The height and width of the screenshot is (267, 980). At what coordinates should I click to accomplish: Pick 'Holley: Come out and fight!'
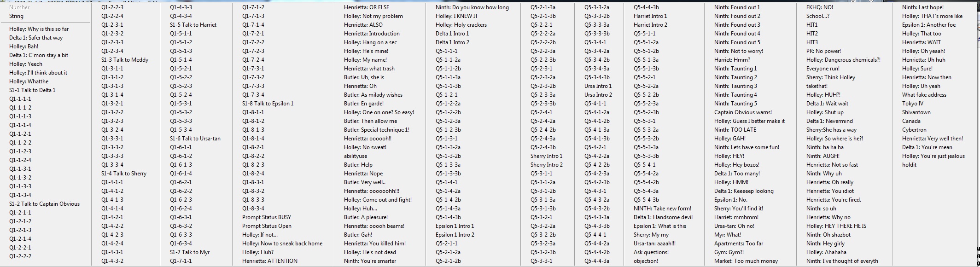pos(378,200)
